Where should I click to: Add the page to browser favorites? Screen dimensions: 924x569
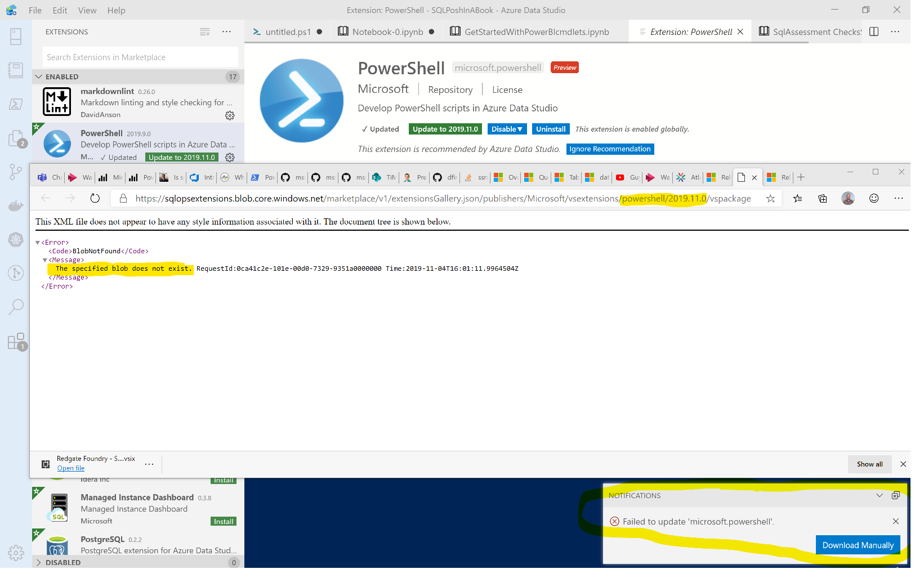pos(770,198)
